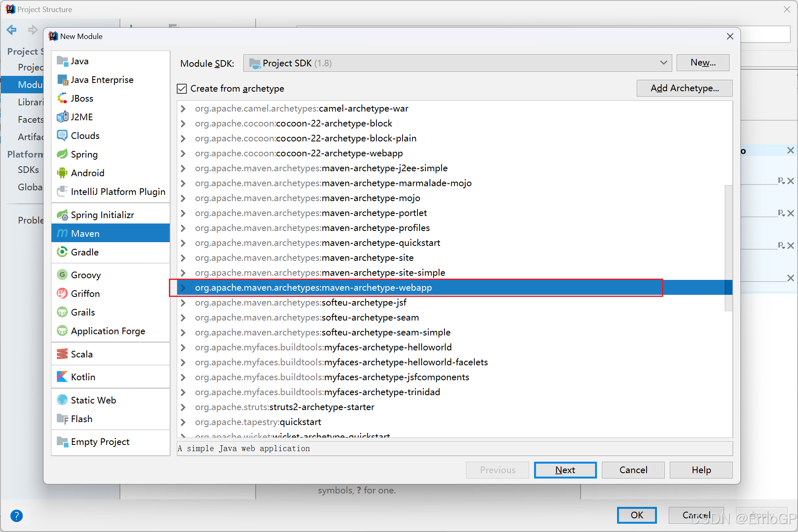Open Modules section in Project Structure sidebar

click(x=23, y=85)
